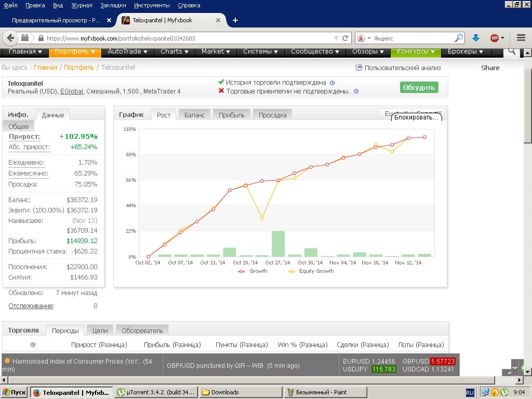Switch to the Прибыль chart tab

tap(231, 115)
